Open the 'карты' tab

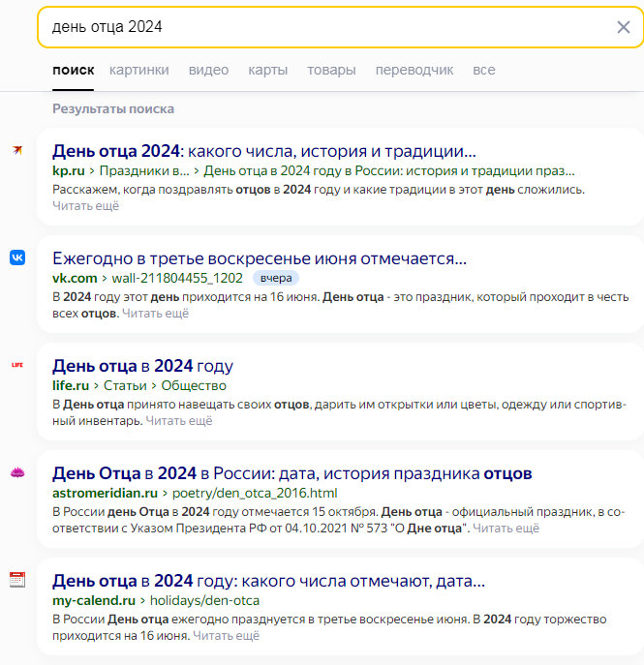pos(267,70)
